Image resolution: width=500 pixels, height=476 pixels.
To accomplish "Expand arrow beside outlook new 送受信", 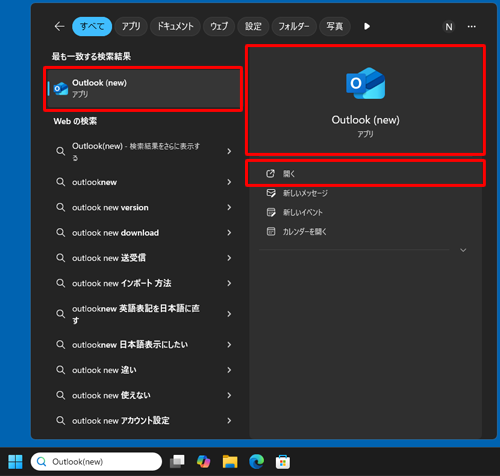I will click(229, 258).
